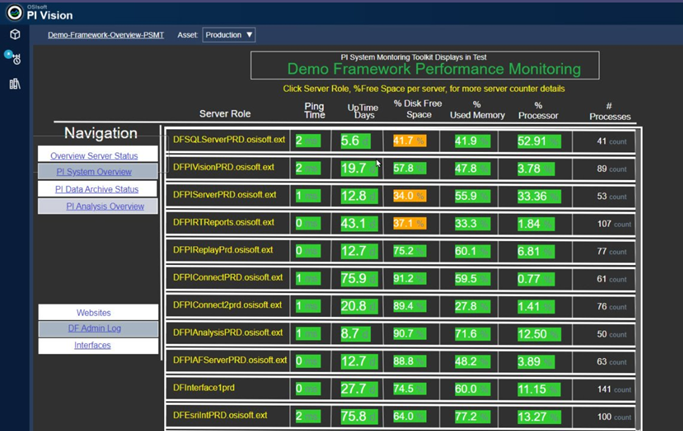Select DFSQLServerPRD.osisoft.ext server role
This screenshot has width=683, height=431.
pos(229,140)
